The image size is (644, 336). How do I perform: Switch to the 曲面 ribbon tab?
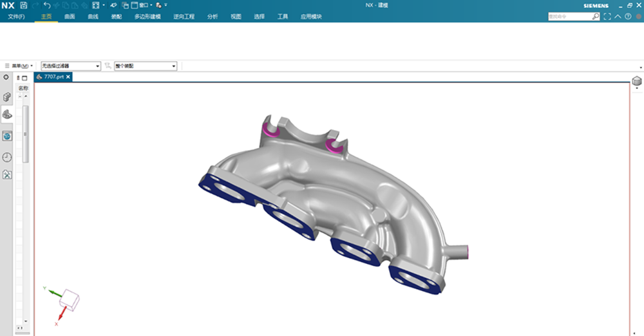(x=70, y=17)
